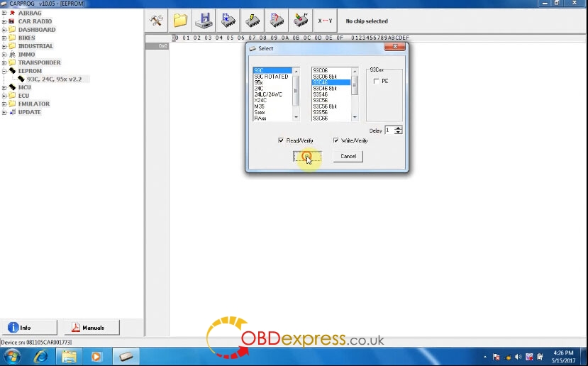Click chip family list scroll-down arrow
The image size is (588, 366).
[x=296, y=117]
